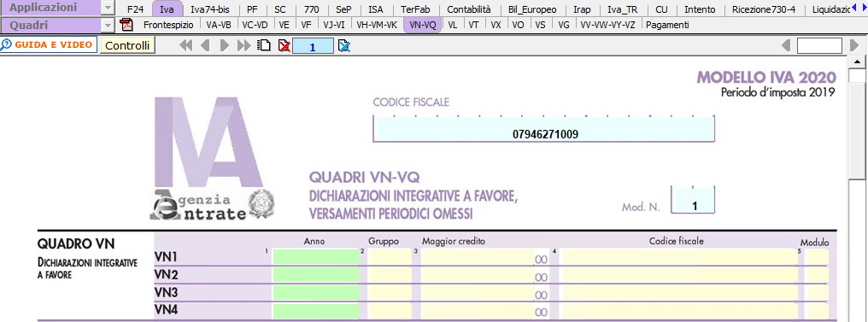Expand the Quadri dropdown

coord(108,26)
